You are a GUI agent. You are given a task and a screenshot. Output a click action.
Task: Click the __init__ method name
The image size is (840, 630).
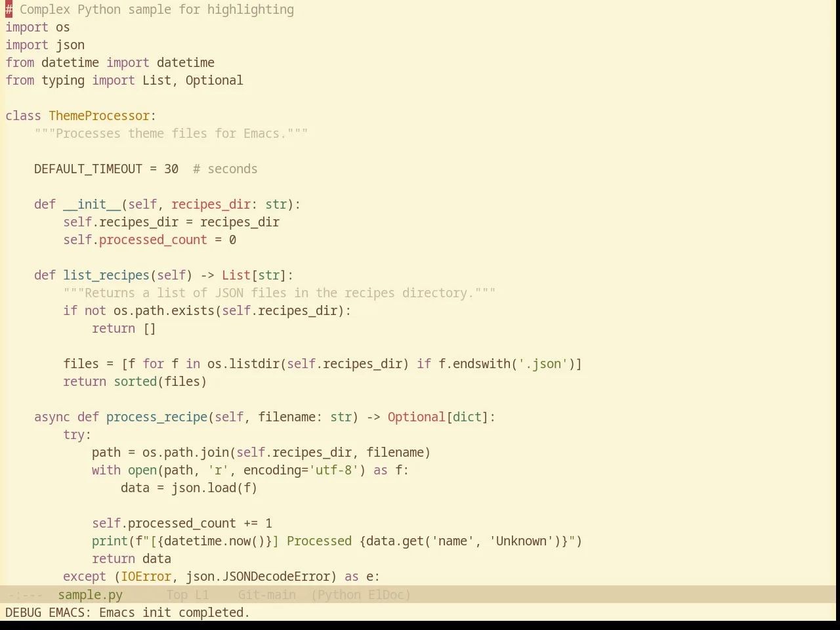point(92,204)
